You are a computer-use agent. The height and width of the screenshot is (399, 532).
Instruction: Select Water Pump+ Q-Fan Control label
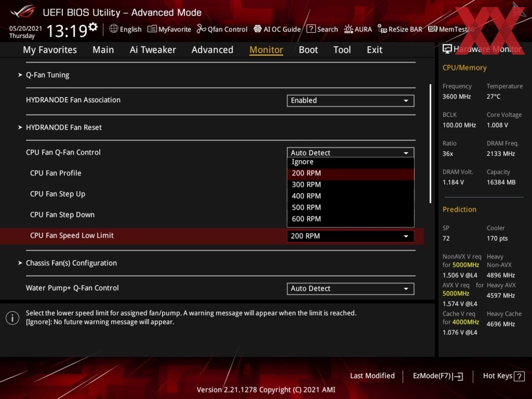pos(72,288)
